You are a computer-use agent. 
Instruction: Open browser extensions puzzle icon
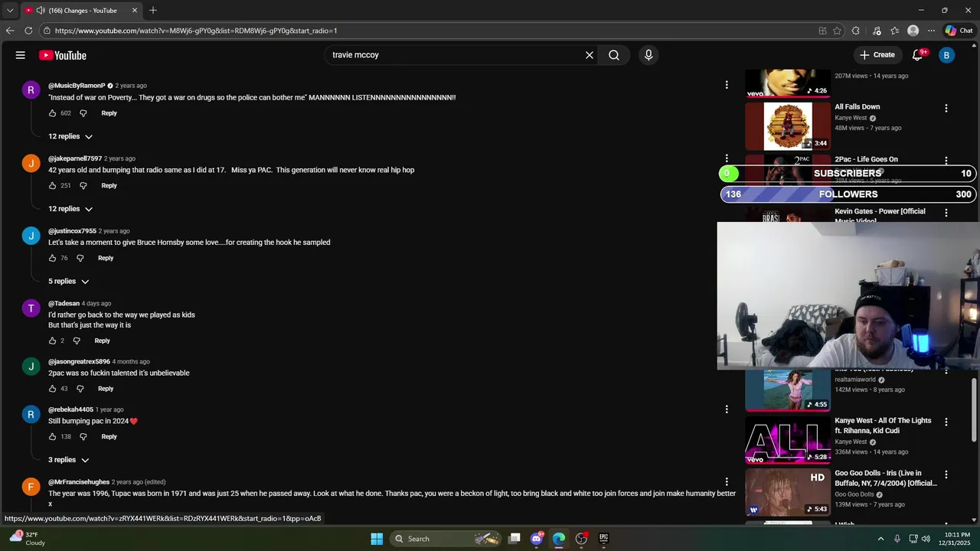point(856,31)
